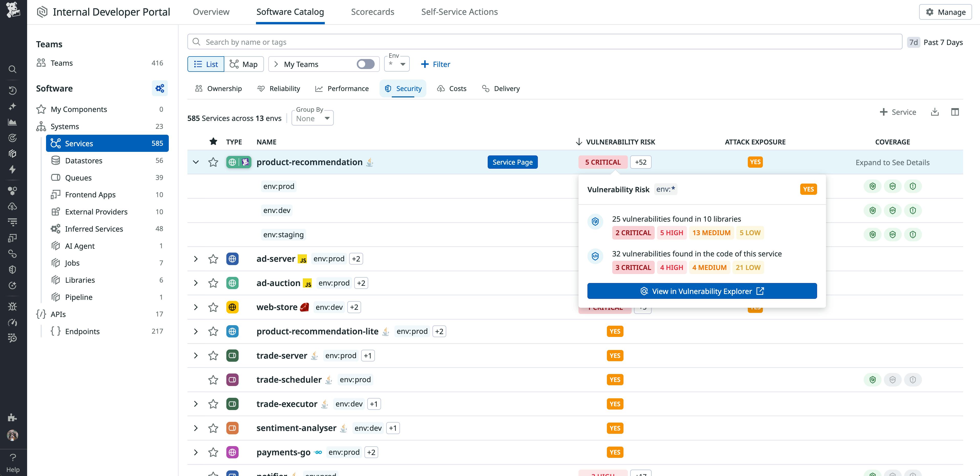Open the column customization icon near Service button
Image resolution: width=980 pixels, height=476 pixels.
pos(956,112)
